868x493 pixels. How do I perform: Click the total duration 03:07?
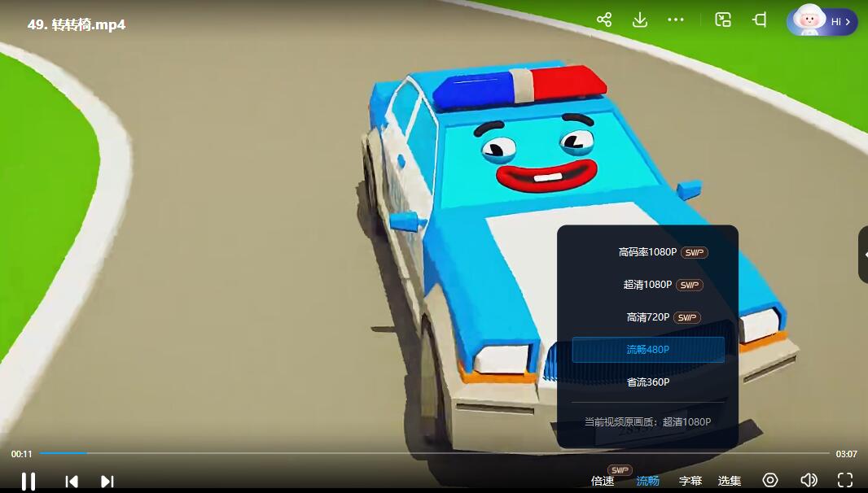(846, 454)
